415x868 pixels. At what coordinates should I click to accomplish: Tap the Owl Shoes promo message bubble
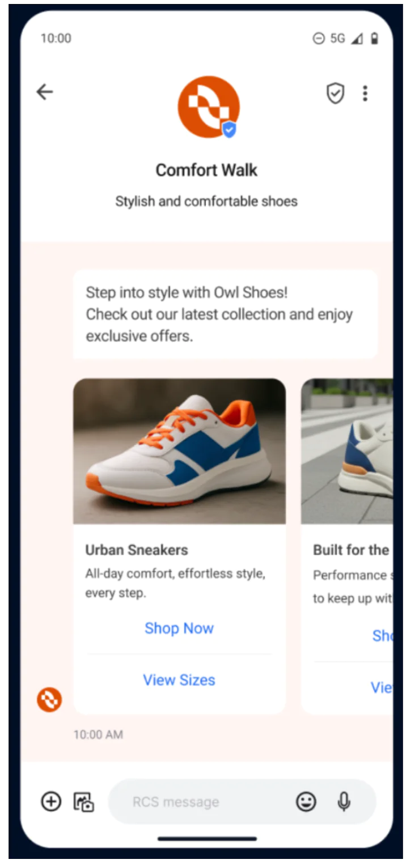(x=225, y=314)
